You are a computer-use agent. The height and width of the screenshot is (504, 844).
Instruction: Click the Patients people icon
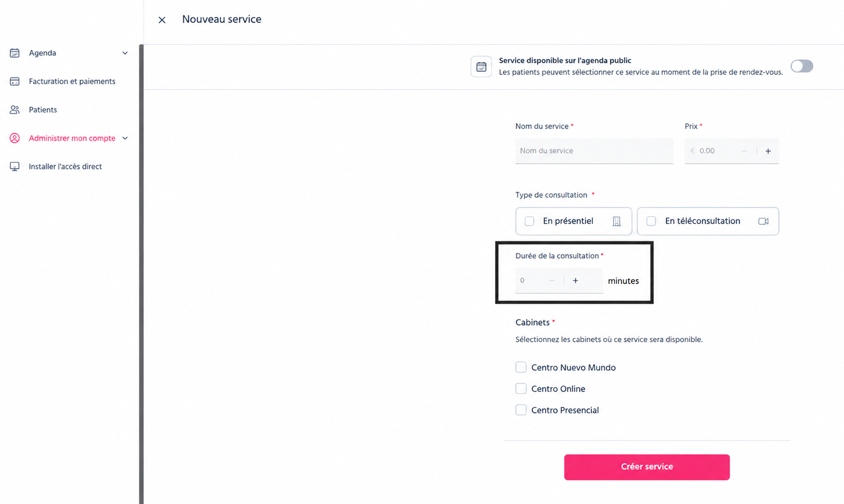click(x=15, y=110)
